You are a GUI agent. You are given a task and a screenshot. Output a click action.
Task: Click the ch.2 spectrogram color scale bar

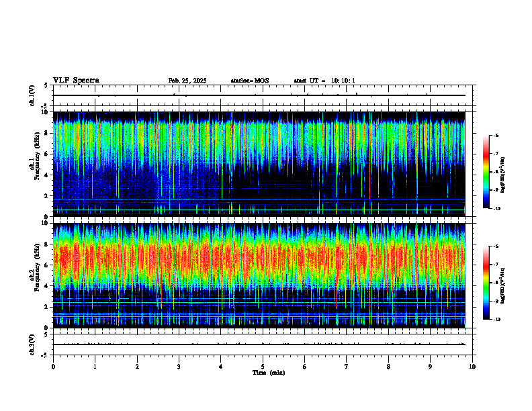coord(486,283)
